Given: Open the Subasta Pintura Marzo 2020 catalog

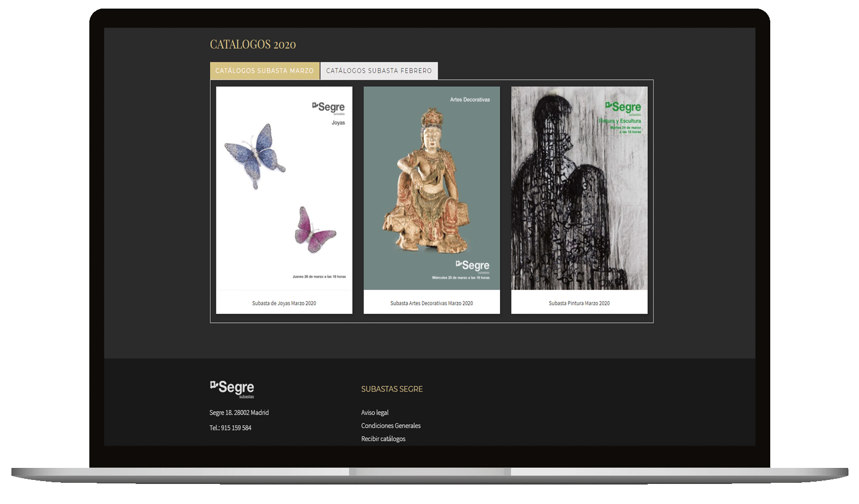Looking at the screenshot, I should (579, 303).
